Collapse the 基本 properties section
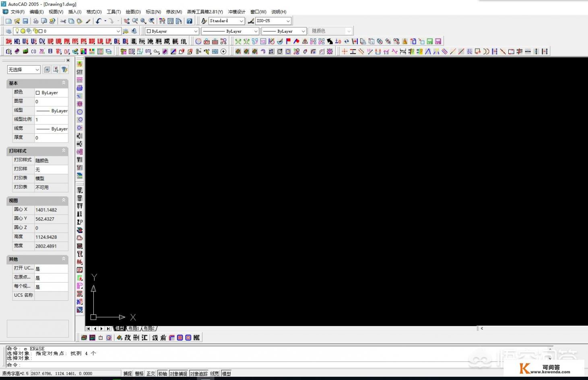Viewport: 588px width, 380px height. click(x=64, y=83)
